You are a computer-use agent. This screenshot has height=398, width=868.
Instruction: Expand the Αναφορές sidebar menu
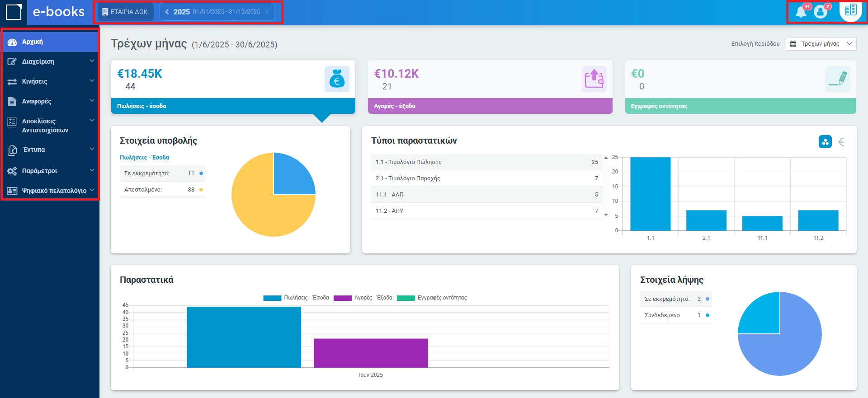50,101
